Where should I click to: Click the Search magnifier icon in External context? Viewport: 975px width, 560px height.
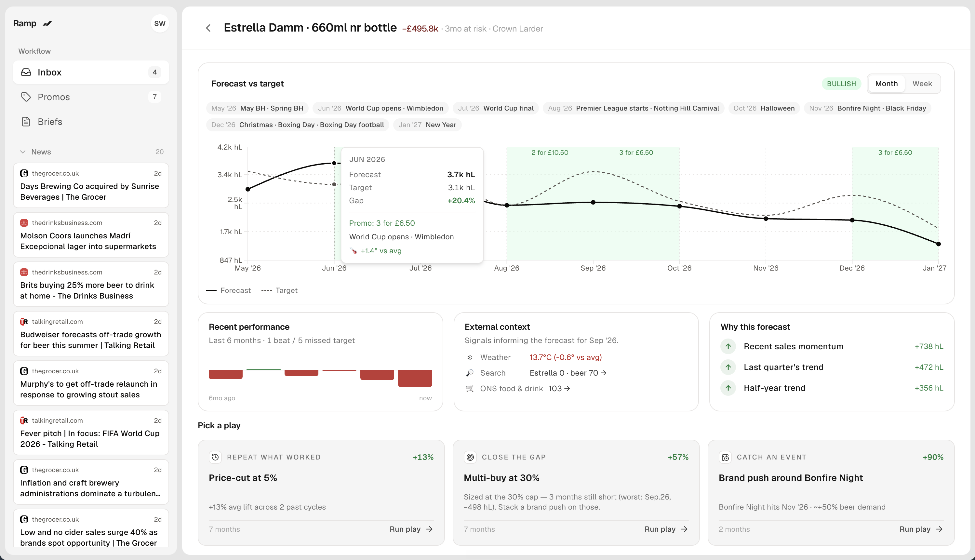(470, 373)
